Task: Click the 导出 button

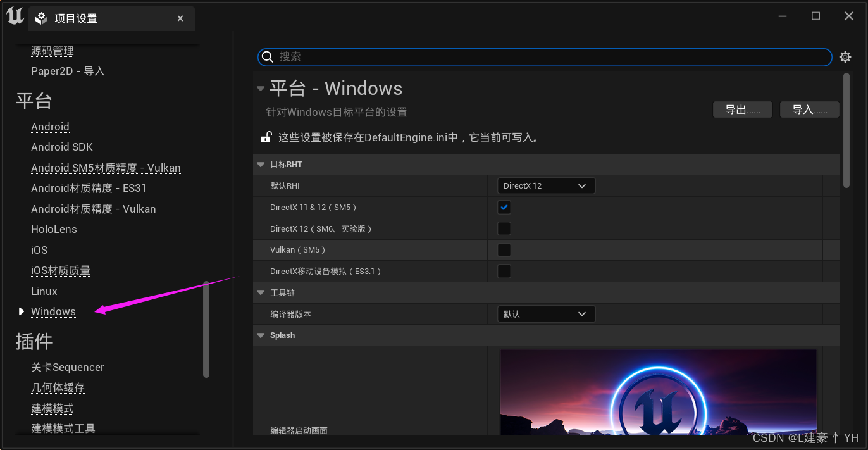Action: [x=743, y=109]
